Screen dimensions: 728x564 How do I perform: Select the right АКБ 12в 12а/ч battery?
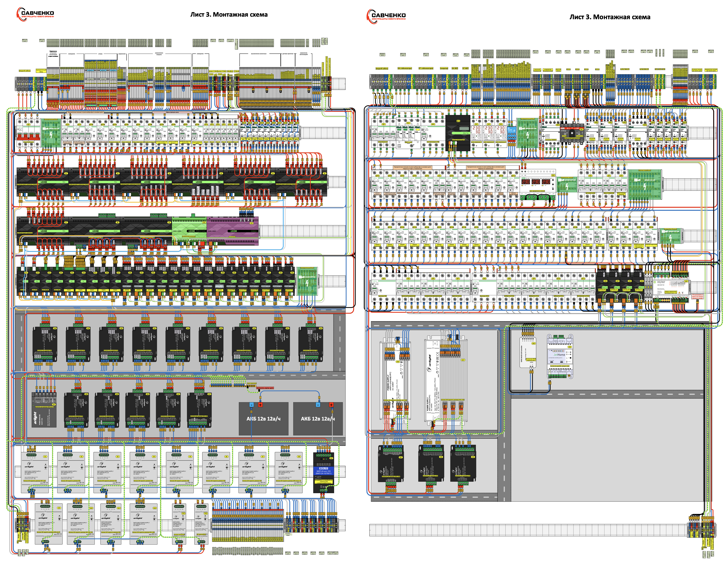pyautogui.click(x=318, y=419)
